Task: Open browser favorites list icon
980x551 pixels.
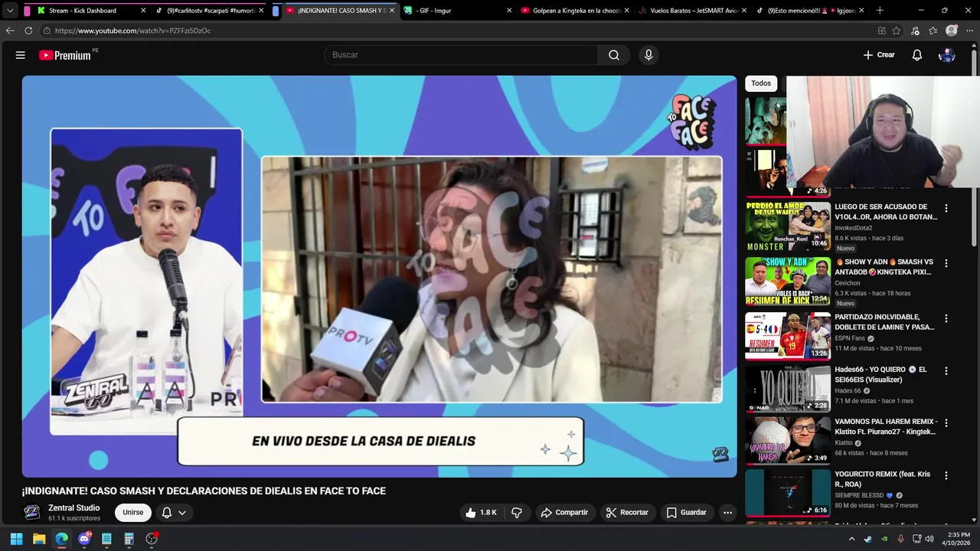Action: tap(933, 31)
